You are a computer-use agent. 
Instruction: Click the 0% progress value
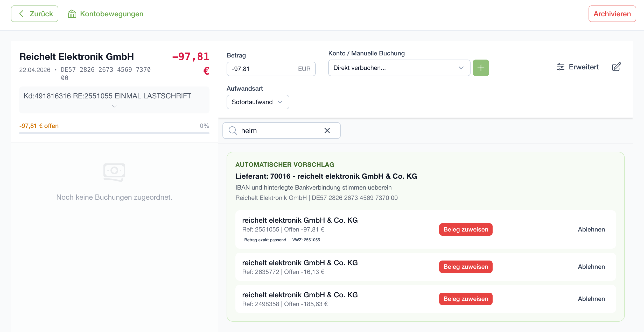click(x=204, y=126)
